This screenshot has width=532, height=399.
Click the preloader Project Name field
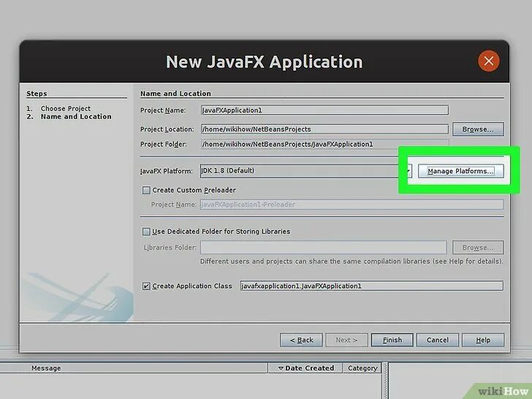point(351,205)
